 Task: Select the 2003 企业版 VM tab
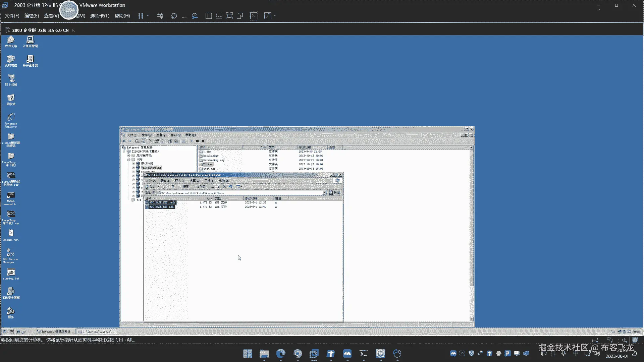click(40, 30)
